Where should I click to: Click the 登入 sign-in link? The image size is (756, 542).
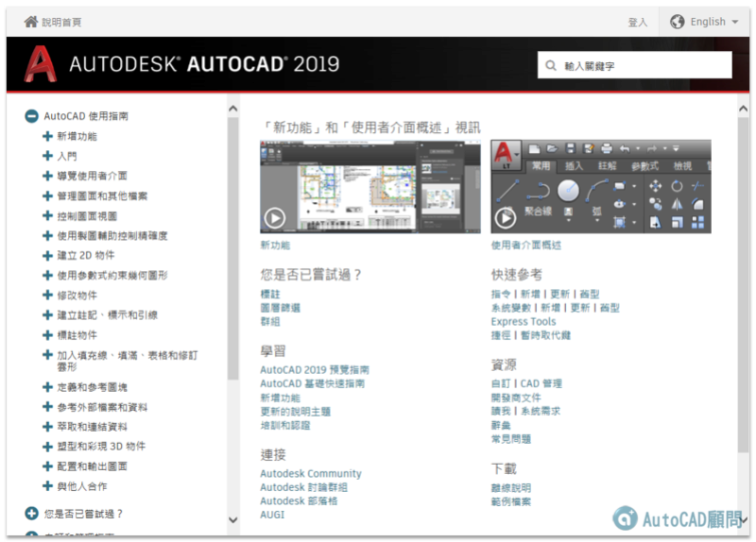(637, 22)
